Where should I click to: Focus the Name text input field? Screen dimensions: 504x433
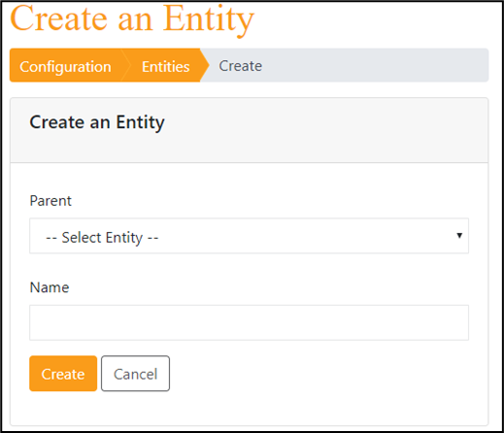coord(249,322)
